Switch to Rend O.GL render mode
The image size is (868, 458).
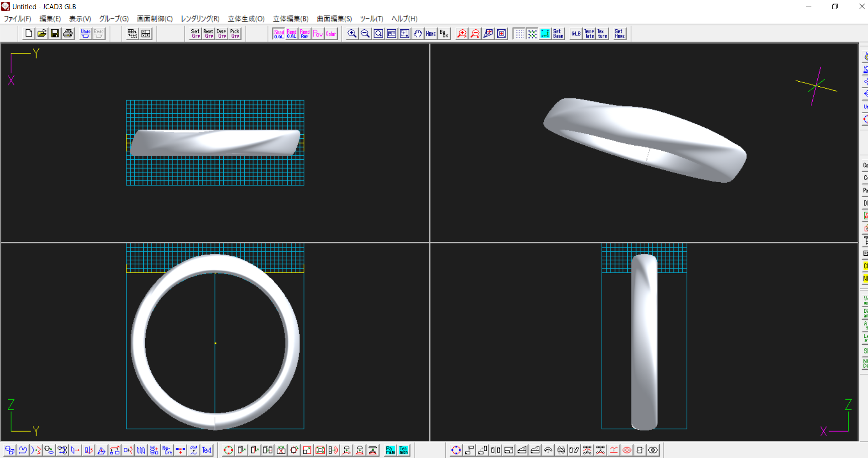pyautogui.click(x=292, y=33)
